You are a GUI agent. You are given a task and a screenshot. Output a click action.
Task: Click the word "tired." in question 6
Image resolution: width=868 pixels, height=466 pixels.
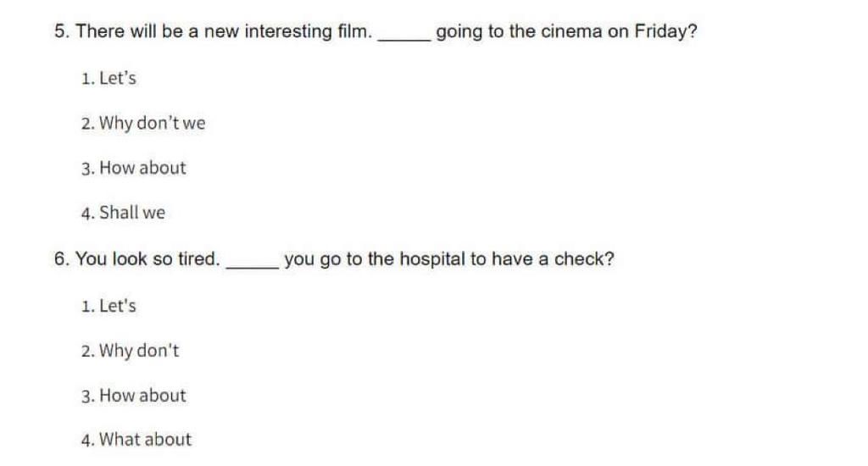pyautogui.click(x=198, y=258)
